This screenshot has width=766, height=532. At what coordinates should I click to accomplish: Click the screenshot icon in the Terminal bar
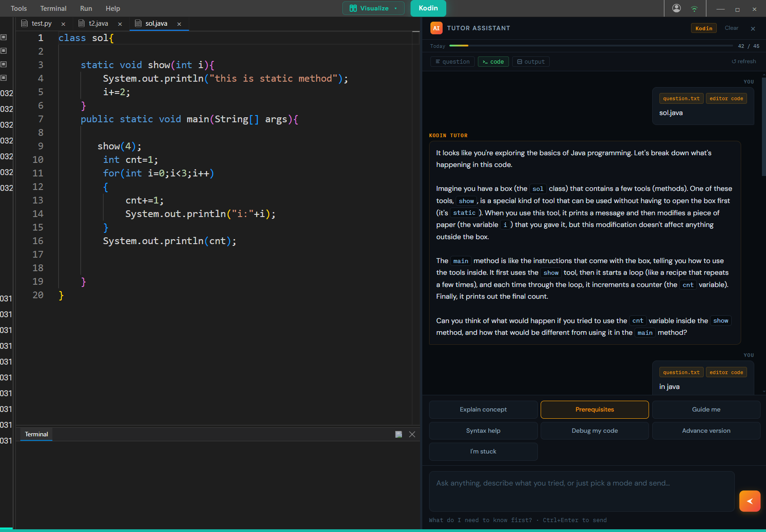coord(398,434)
